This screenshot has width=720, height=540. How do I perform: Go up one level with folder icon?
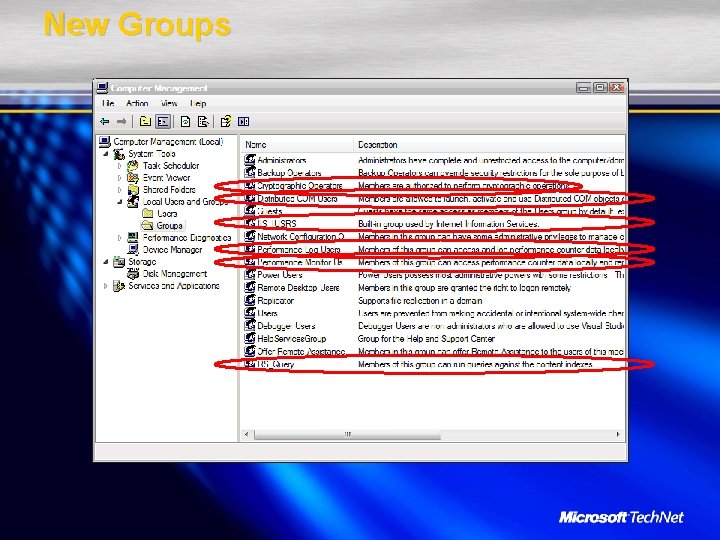145,121
